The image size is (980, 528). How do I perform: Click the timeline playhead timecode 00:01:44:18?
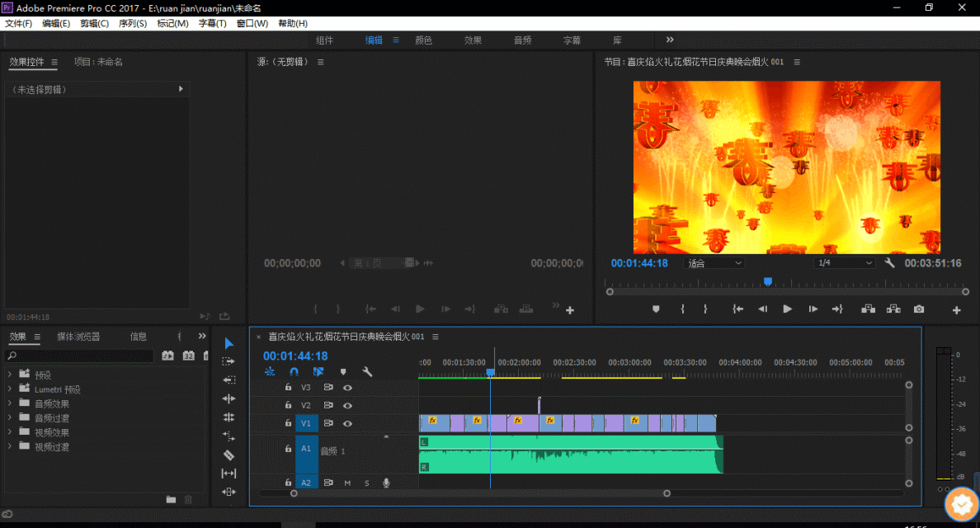click(295, 356)
